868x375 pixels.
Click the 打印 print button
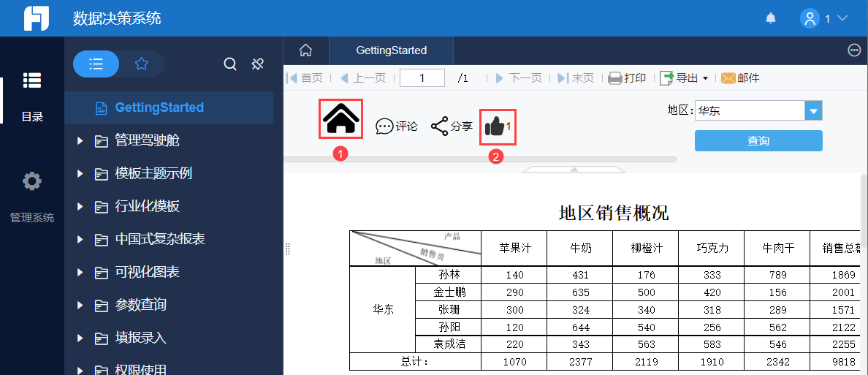click(627, 78)
